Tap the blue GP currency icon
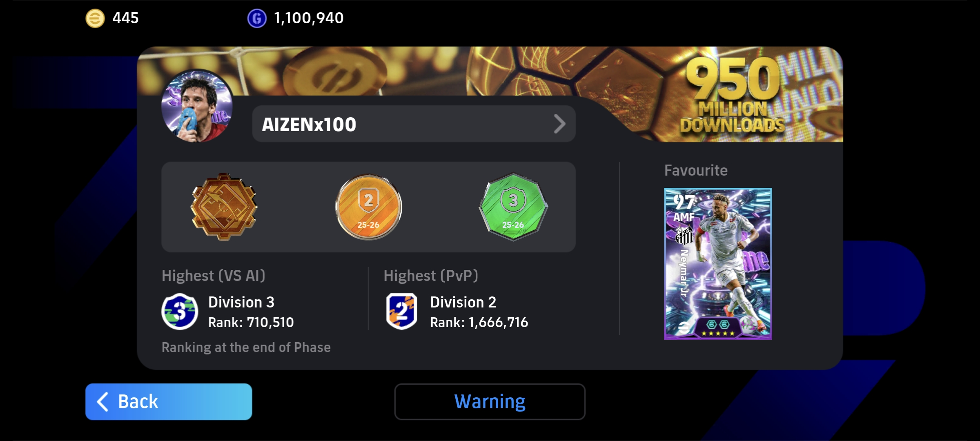Screen dimensions: 980x441 [x=257, y=18]
